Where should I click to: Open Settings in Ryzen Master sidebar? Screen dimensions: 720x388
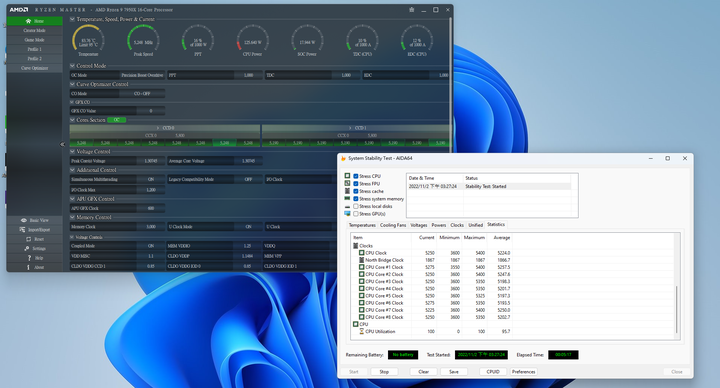[34, 248]
